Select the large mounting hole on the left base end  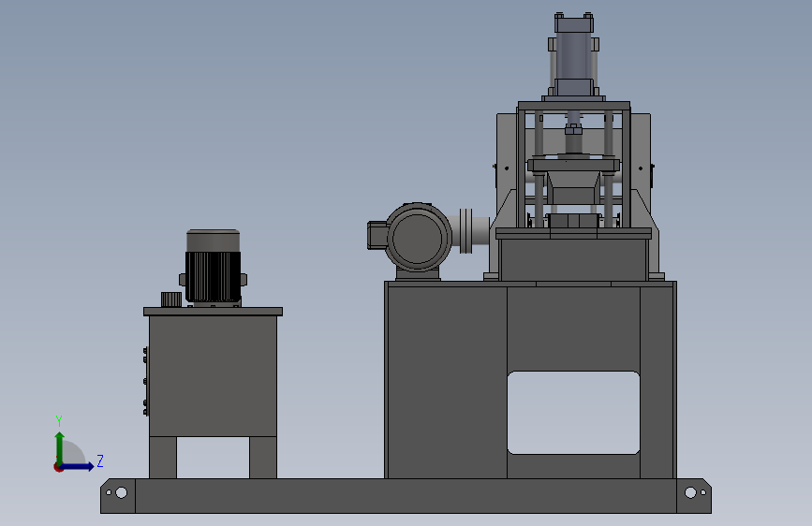coord(121,492)
